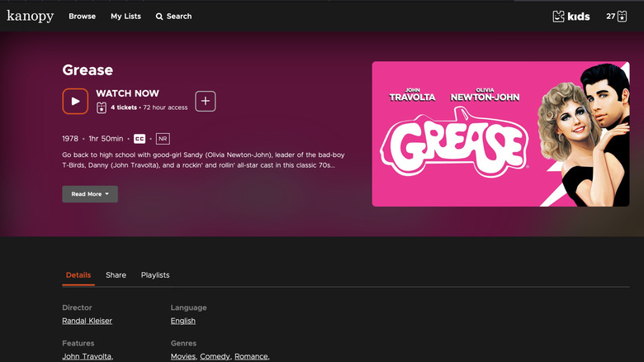Screen dimensions: 644x362
Task: Click the Kanopy logo
Action: [31, 16]
